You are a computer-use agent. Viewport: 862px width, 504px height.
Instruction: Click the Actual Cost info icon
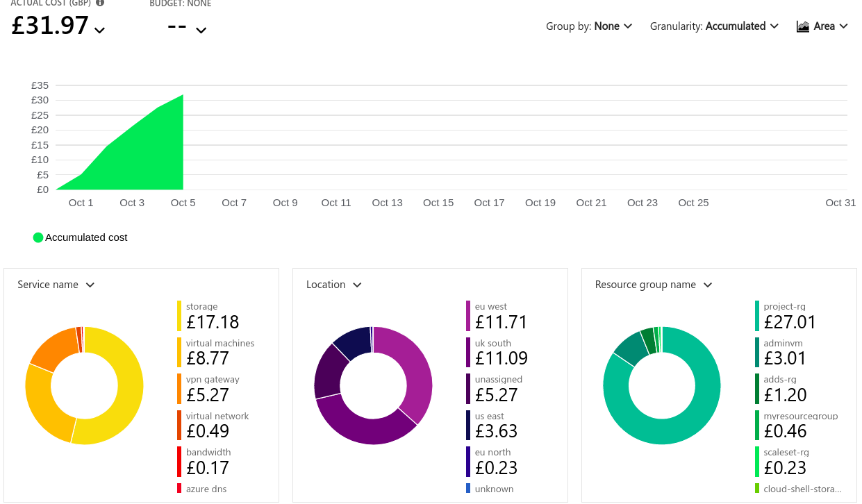(100, 3)
